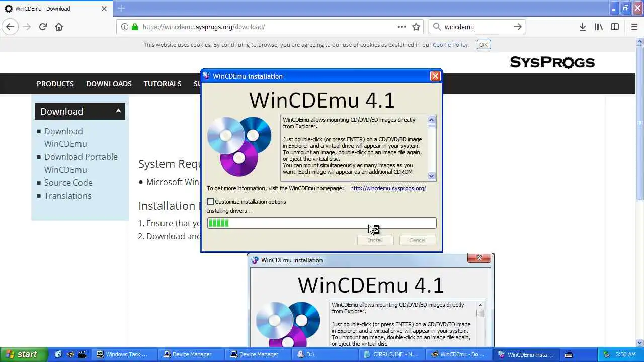Click the green padlock security icon
This screenshot has height=362, width=644.
(x=135, y=27)
